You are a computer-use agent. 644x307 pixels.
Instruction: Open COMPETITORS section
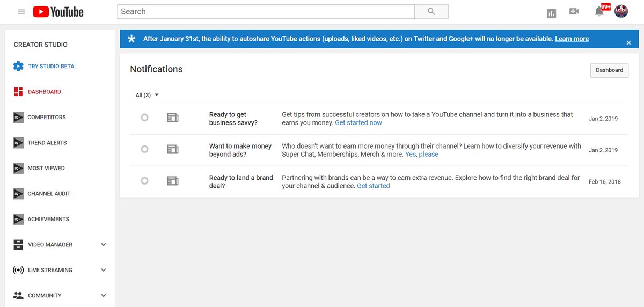coord(47,118)
